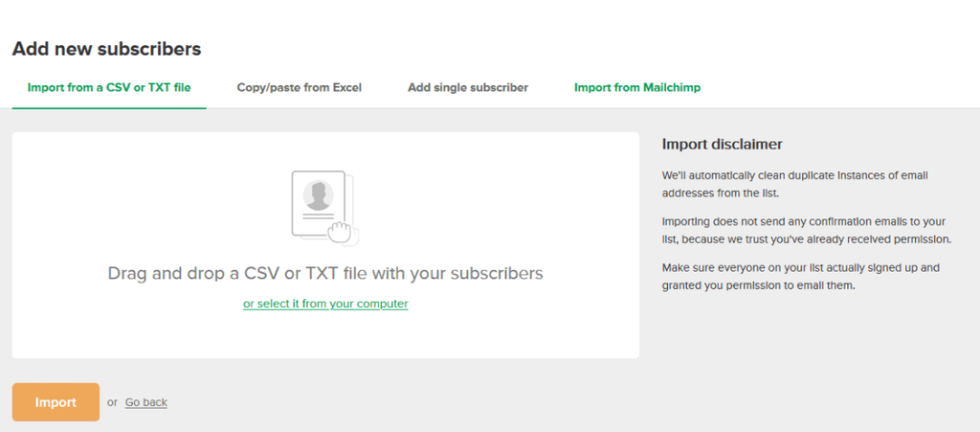Click the 'granted you permission' paragraph
This screenshot has height=432, width=980.
801,277
